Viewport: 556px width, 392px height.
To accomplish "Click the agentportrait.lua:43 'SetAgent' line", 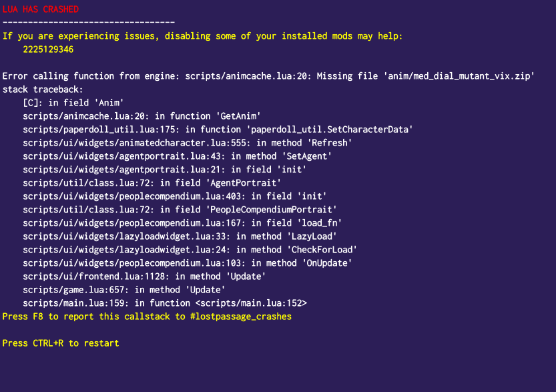I will (x=177, y=156).
